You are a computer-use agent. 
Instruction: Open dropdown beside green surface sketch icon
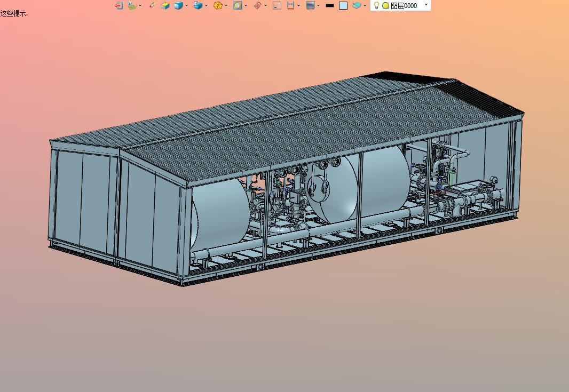coord(140,5)
